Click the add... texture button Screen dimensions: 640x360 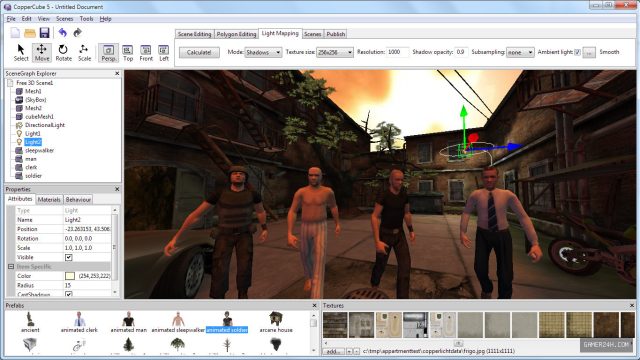333,351
